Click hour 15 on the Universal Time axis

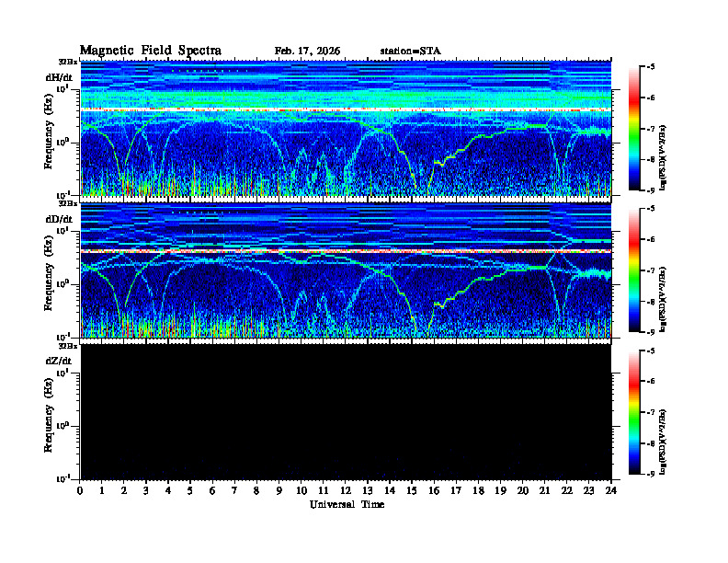[x=412, y=490]
